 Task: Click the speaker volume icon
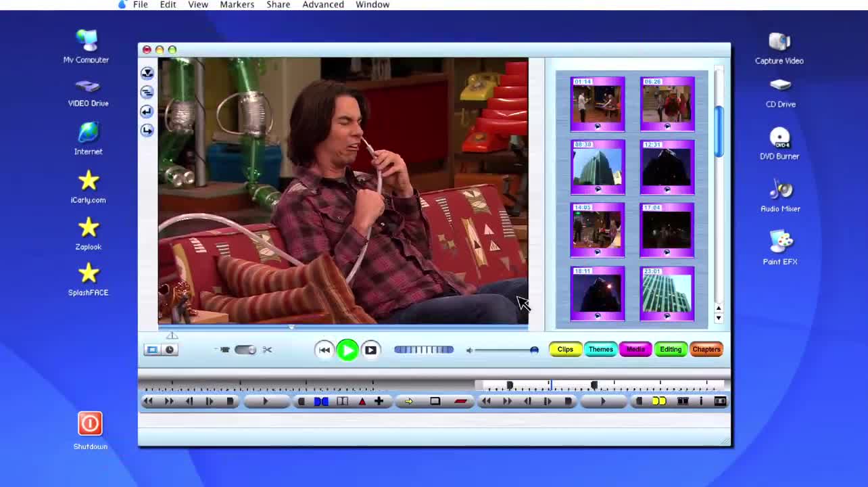[469, 350]
